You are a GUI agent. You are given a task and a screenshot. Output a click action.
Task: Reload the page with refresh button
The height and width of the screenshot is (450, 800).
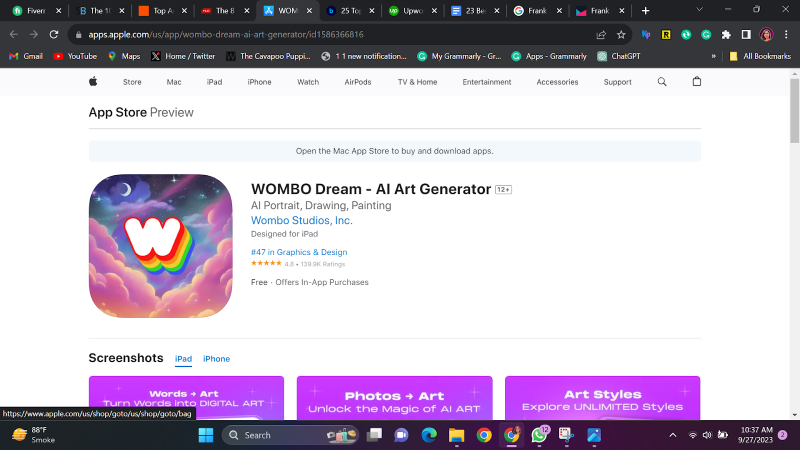click(x=53, y=34)
